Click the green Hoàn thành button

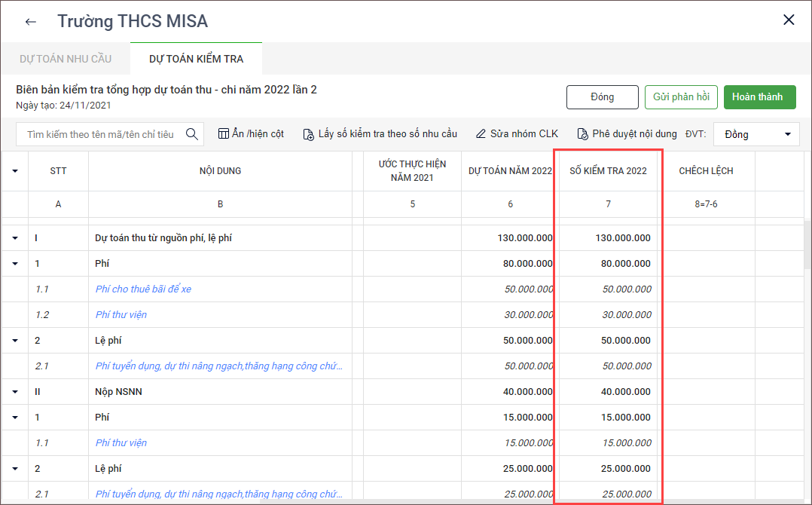coord(759,97)
